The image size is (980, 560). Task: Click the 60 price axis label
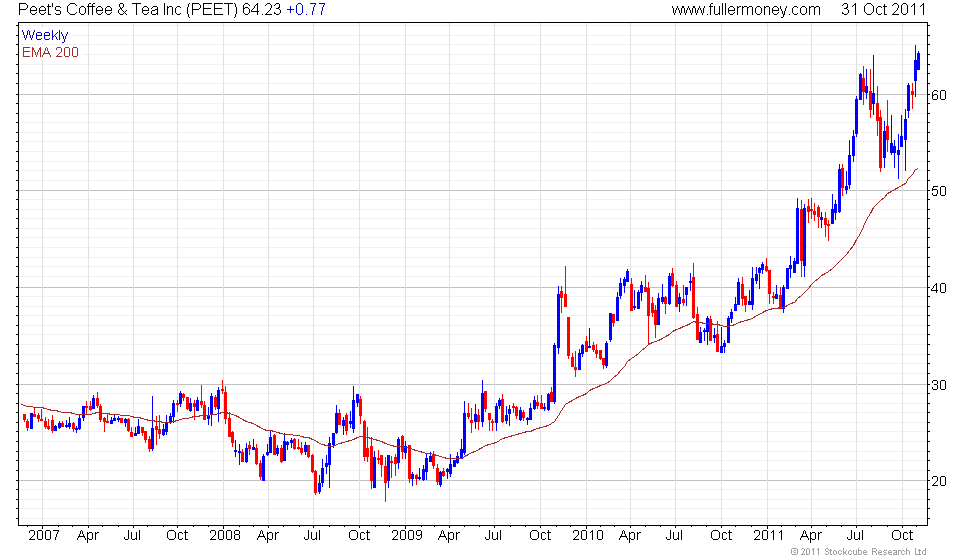(x=939, y=96)
